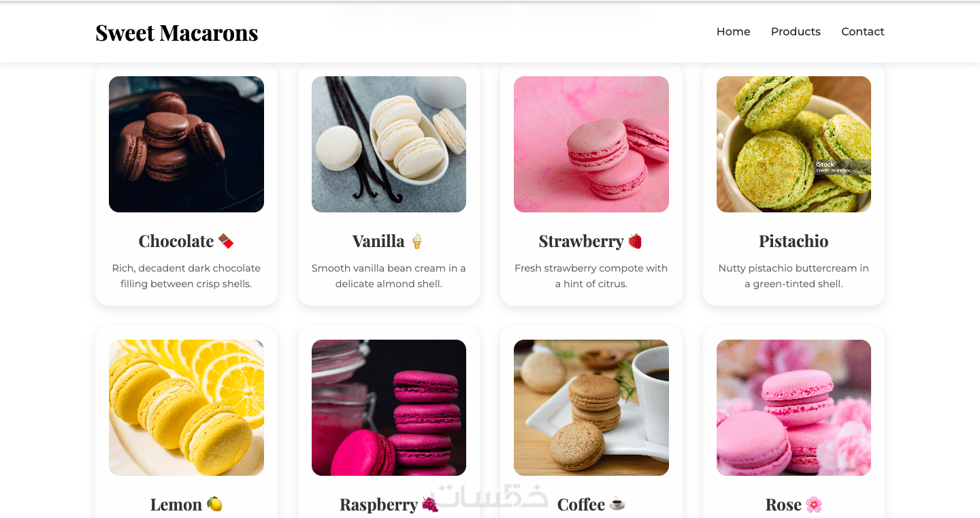Click the ice cream emoji beside Vanilla

(x=416, y=241)
